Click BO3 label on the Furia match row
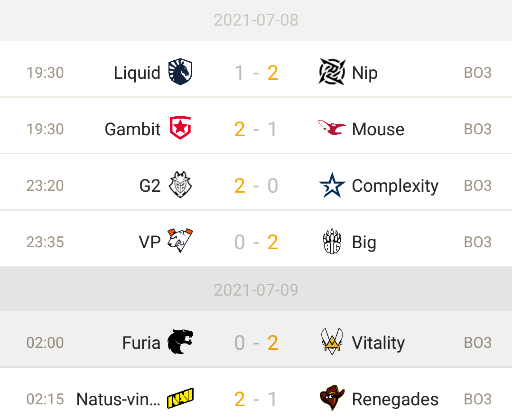Screen dimensions: 512x420 click(x=478, y=343)
